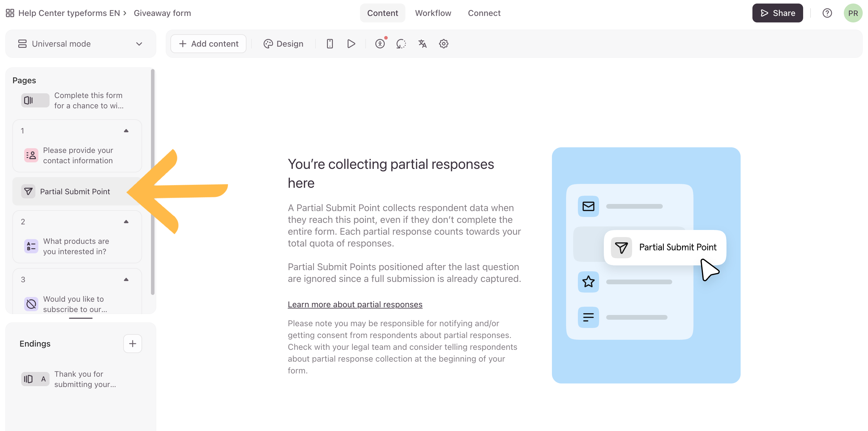The image size is (868, 431).
Task: Open Design palette panel
Action: pyautogui.click(x=283, y=44)
